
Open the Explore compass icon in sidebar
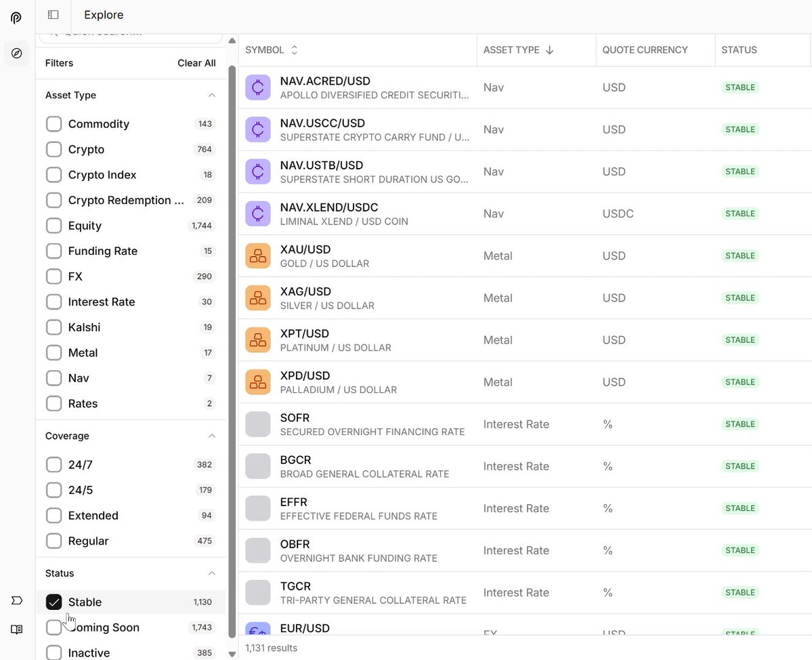16,54
